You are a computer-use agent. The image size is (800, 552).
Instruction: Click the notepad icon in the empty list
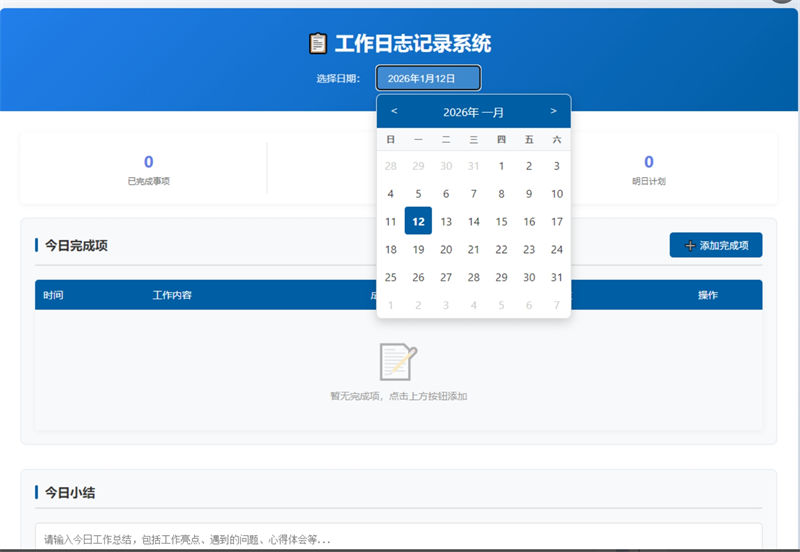tap(398, 361)
